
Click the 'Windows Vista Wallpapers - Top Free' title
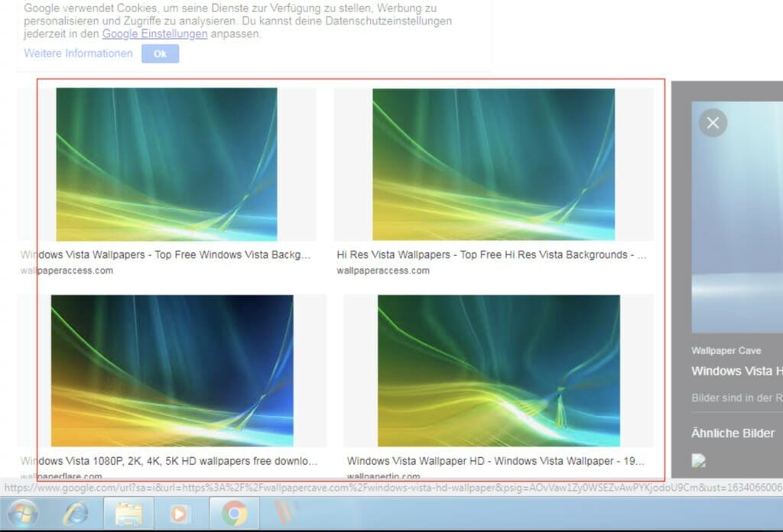pyautogui.click(x=165, y=255)
